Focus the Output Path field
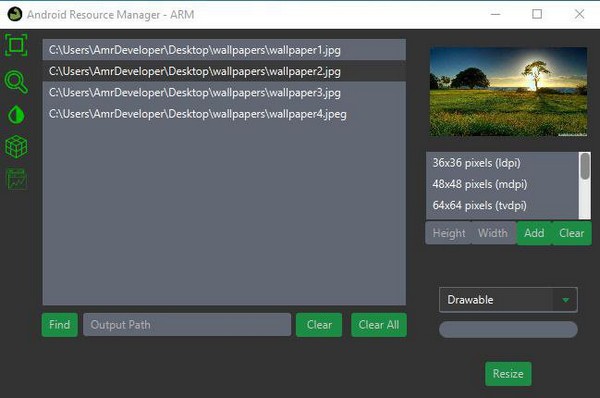Screen dimensions: 600x398 point(187,325)
